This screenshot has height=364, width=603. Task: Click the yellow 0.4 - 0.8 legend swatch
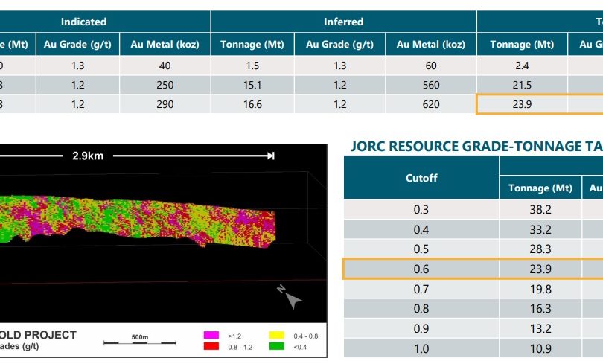pyautogui.click(x=276, y=335)
